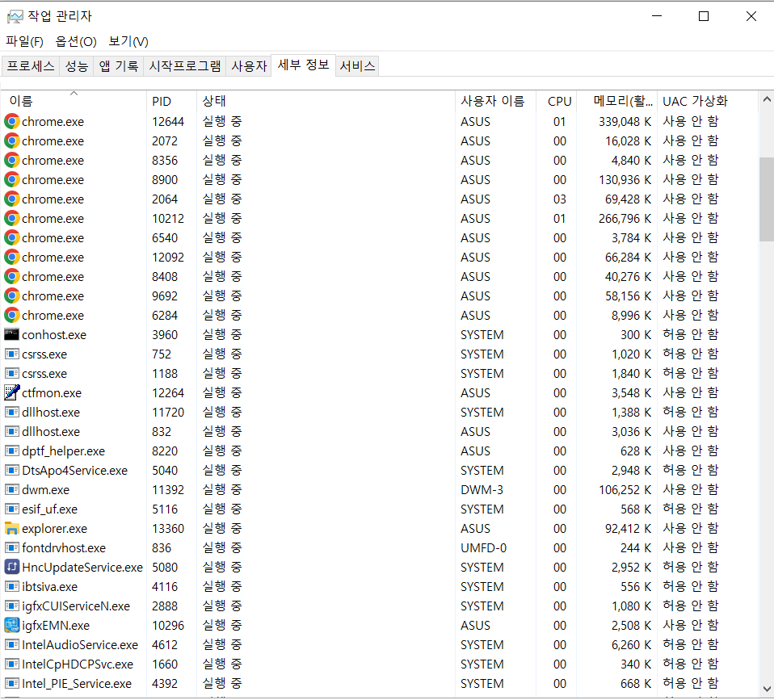Click the dllhost.exe icon with PID 11720
Image resolution: width=774 pixels, height=700 pixels.
pyautogui.click(x=12, y=413)
